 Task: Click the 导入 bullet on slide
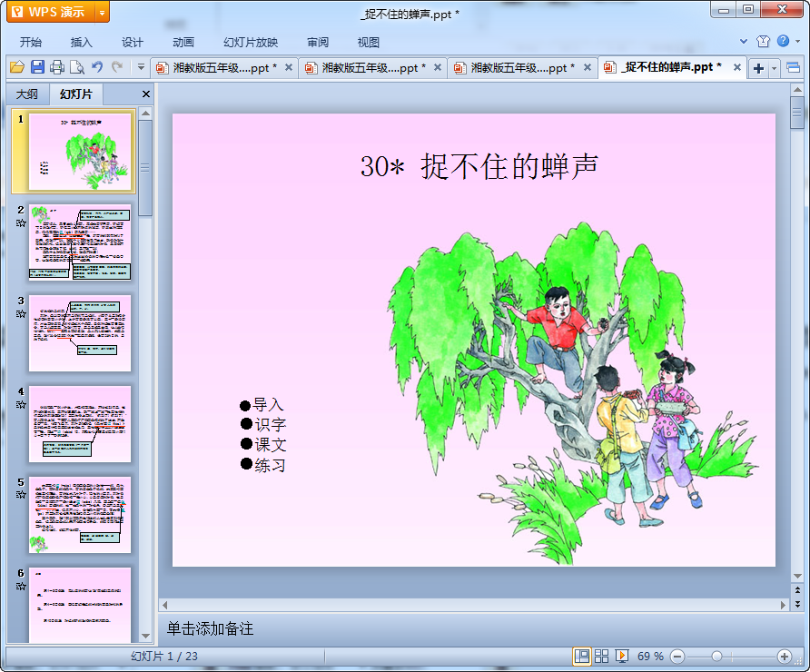pos(262,404)
